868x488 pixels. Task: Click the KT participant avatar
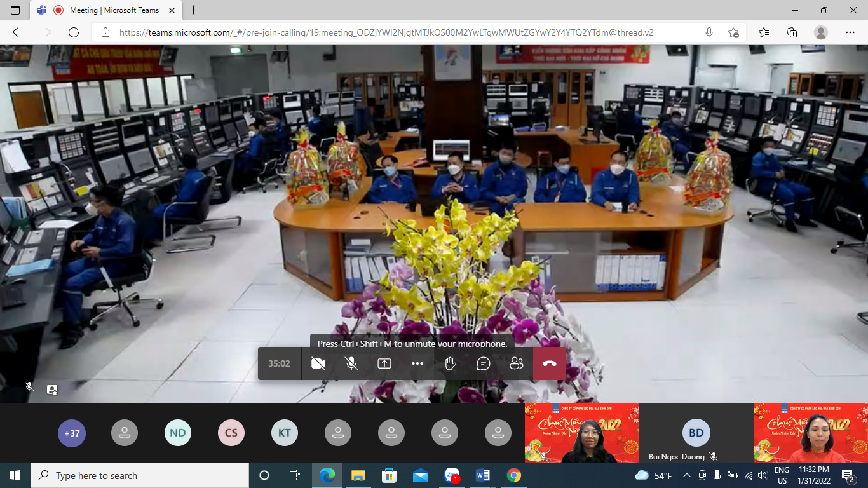point(285,433)
